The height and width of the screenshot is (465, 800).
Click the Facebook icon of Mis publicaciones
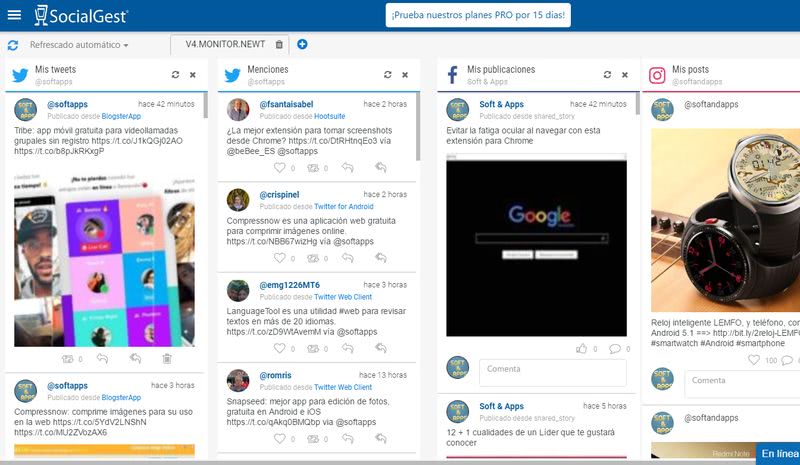pyautogui.click(x=453, y=75)
